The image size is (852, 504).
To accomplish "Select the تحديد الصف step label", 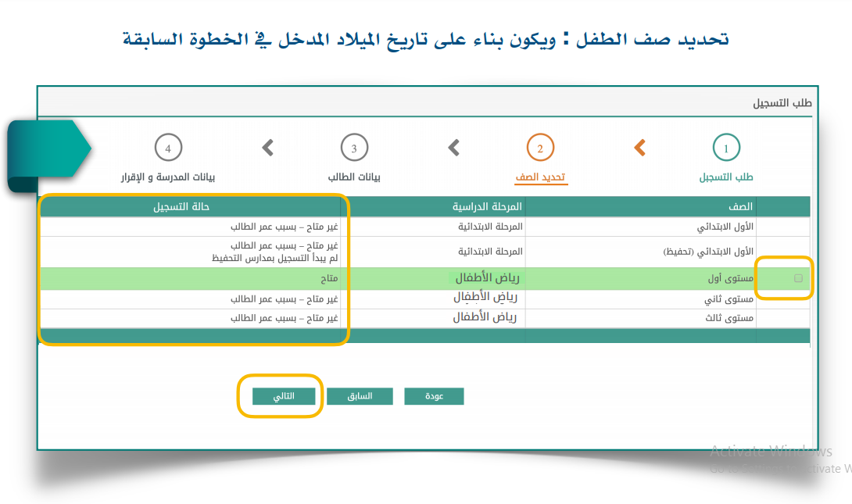I will click(x=540, y=177).
